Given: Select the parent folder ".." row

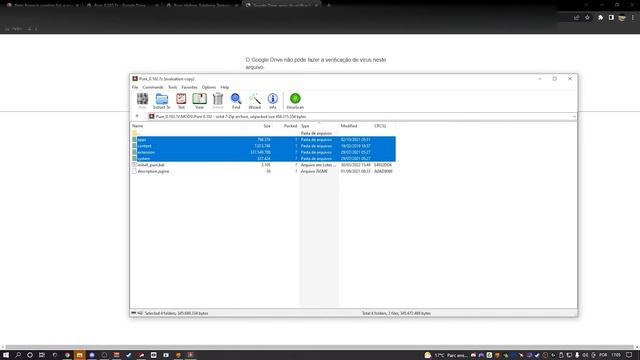Looking at the screenshot, I should point(263,133).
